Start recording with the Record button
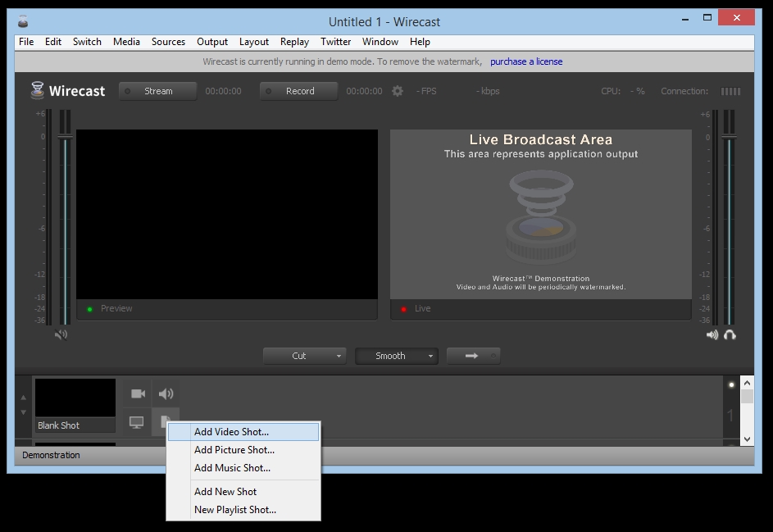This screenshot has height=532, width=773. click(298, 91)
